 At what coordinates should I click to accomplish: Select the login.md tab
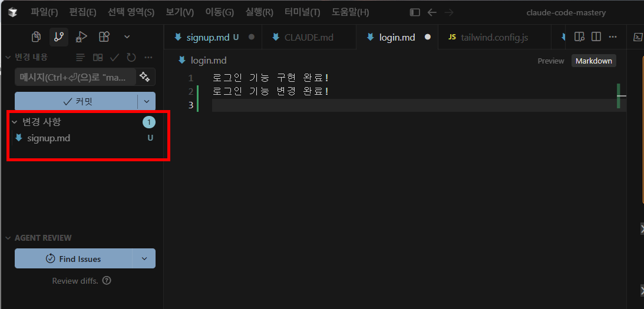[397, 37]
